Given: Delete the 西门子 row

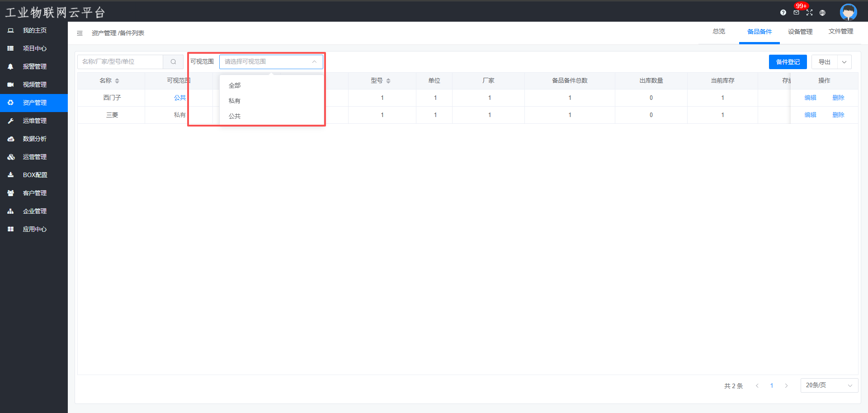Looking at the screenshot, I should coord(838,98).
